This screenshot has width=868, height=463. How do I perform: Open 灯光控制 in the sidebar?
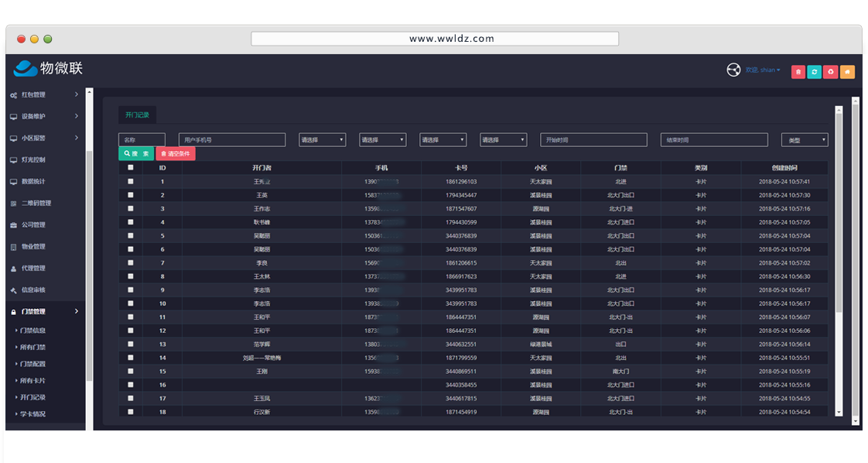pos(32,160)
